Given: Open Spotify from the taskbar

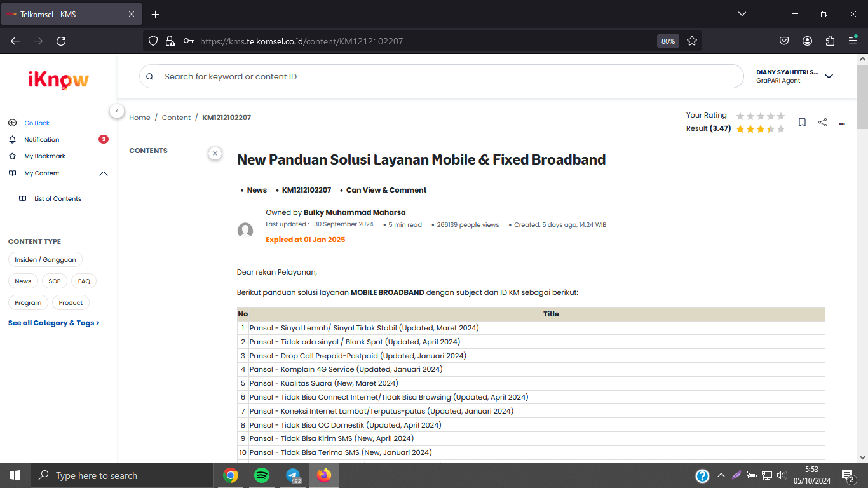Looking at the screenshot, I should pyautogui.click(x=261, y=475).
